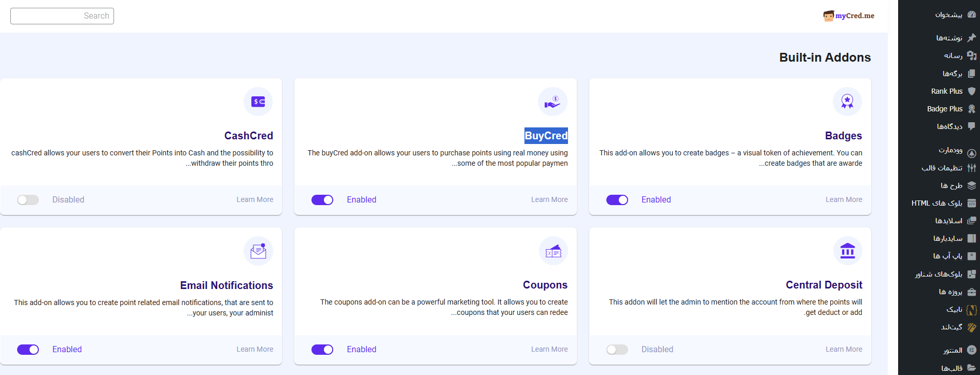Click inside the Search addons field
The image size is (980, 375).
pos(62,16)
